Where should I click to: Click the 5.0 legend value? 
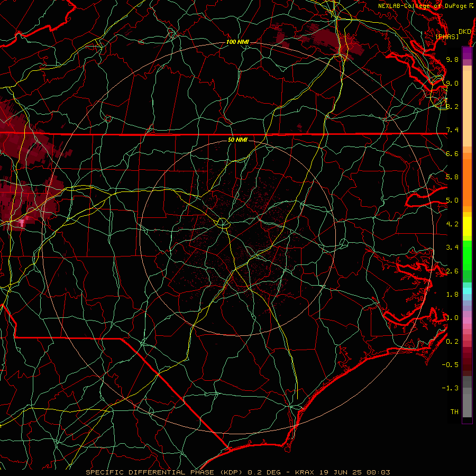[452, 200]
